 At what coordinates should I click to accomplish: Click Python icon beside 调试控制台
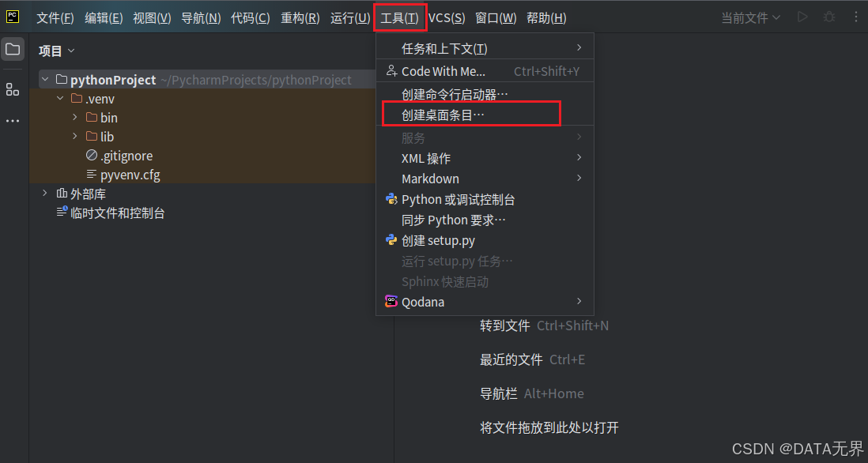click(x=391, y=199)
